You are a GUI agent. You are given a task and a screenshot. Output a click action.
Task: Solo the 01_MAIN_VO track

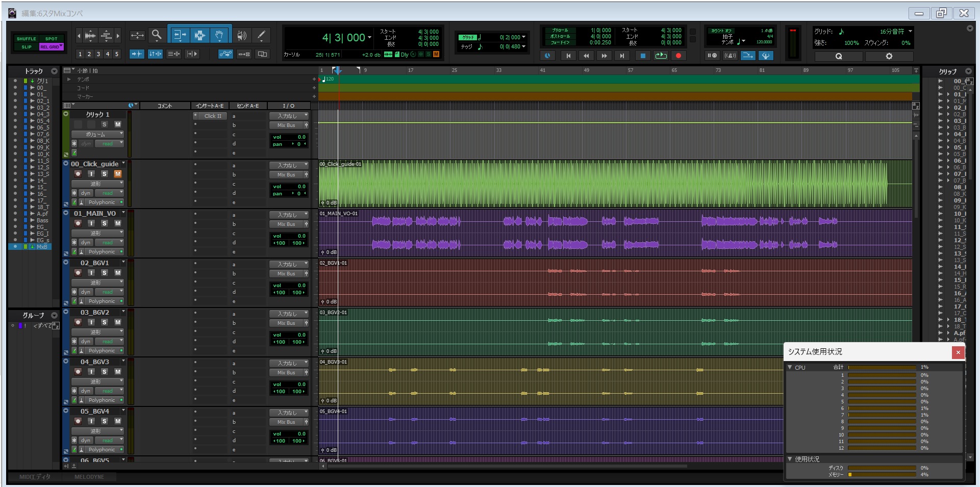[x=105, y=223]
